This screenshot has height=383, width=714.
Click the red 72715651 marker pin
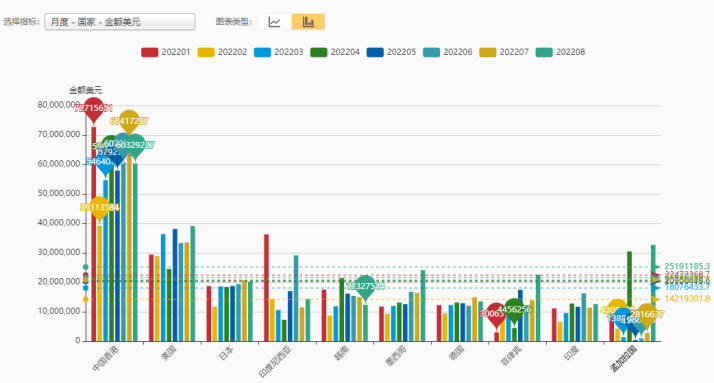(94, 108)
